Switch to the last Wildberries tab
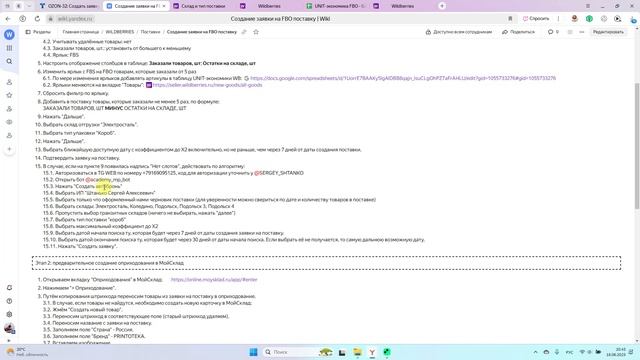This screenshot has height=360, width=640. tap(402, 6)
